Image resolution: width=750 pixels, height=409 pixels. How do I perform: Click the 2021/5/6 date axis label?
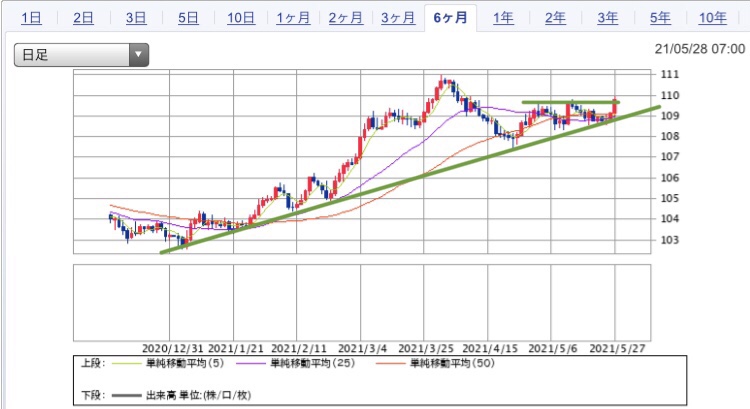coord(552,348)
